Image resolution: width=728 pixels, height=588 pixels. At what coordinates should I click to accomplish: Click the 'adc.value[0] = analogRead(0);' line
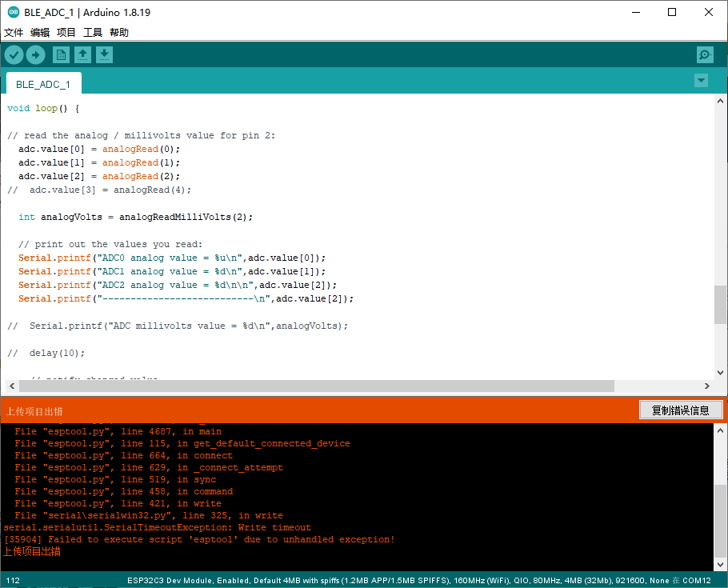(x=99, y=149)
